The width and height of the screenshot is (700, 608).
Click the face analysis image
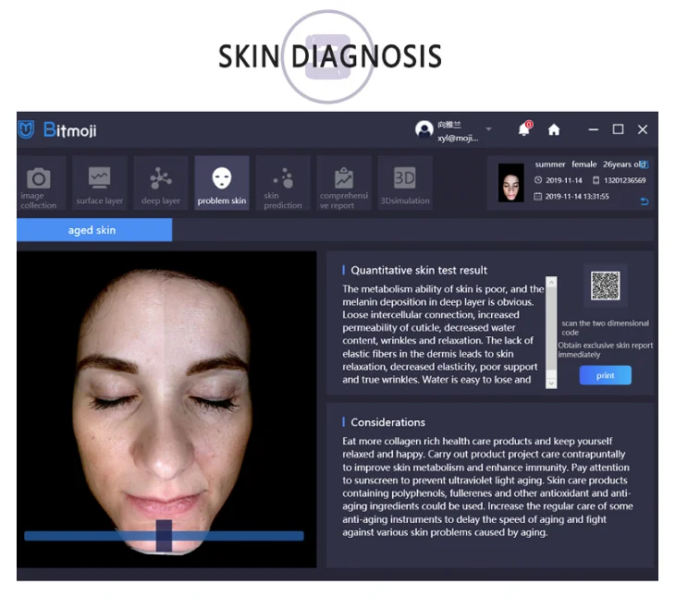point(166,409)
